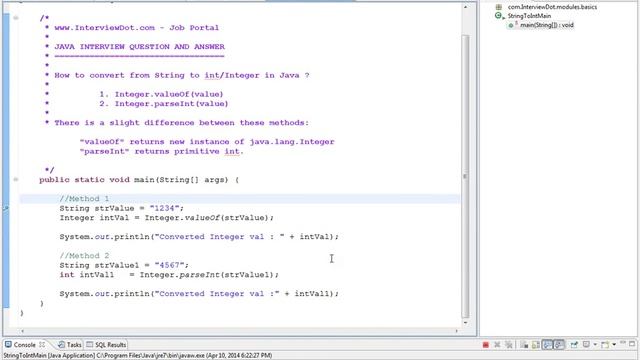640x360 pixels.
Task: Collapse the main method fold marker
Action: click(16, 179)
